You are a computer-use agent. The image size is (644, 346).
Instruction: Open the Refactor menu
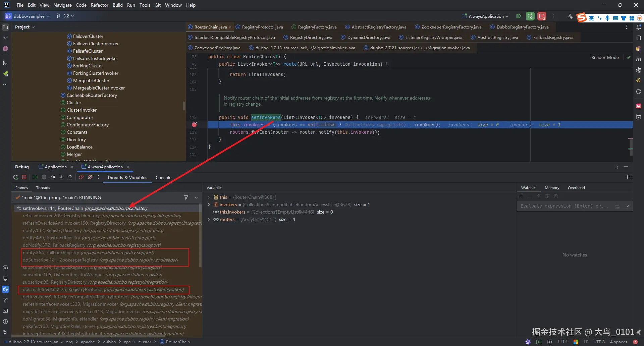100,5
